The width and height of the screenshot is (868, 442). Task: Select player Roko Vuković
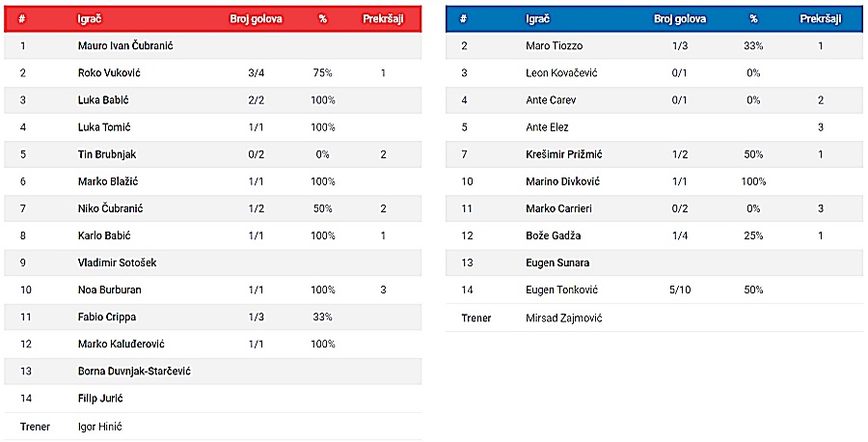[109, 72]
